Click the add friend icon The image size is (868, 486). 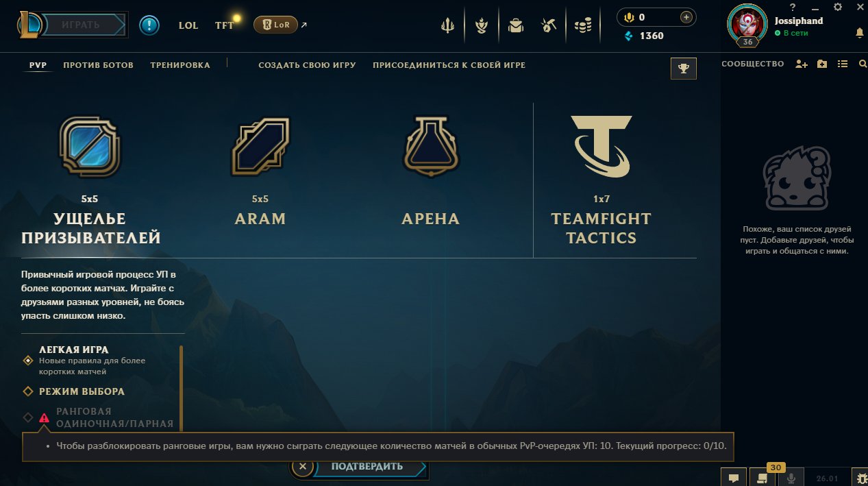click(802, 64)
